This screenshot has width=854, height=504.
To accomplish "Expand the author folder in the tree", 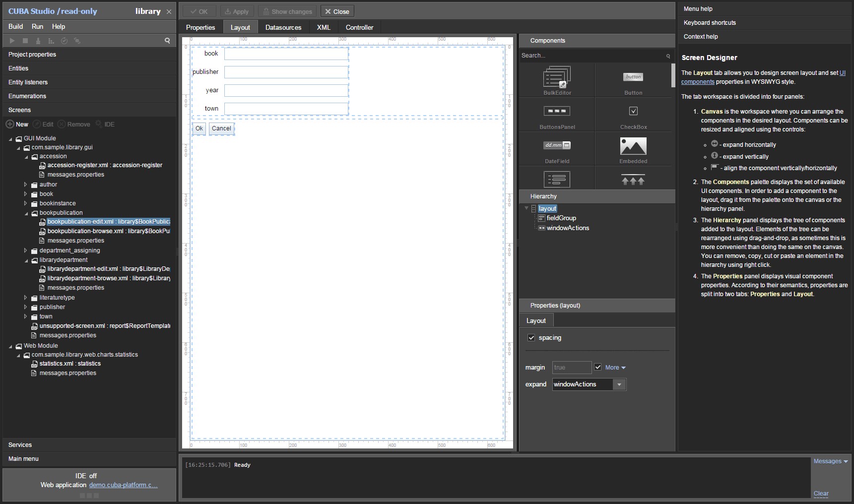I will (26, 185).
